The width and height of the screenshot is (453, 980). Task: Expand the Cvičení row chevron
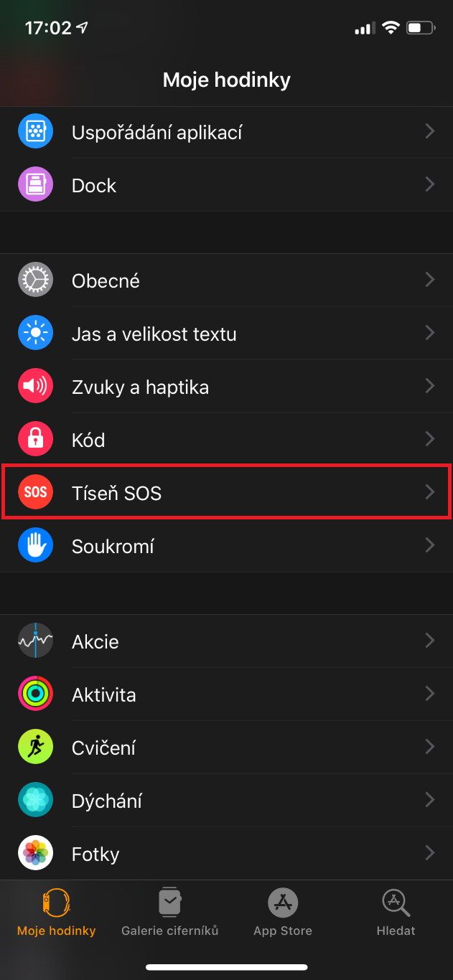click(430, 747)
